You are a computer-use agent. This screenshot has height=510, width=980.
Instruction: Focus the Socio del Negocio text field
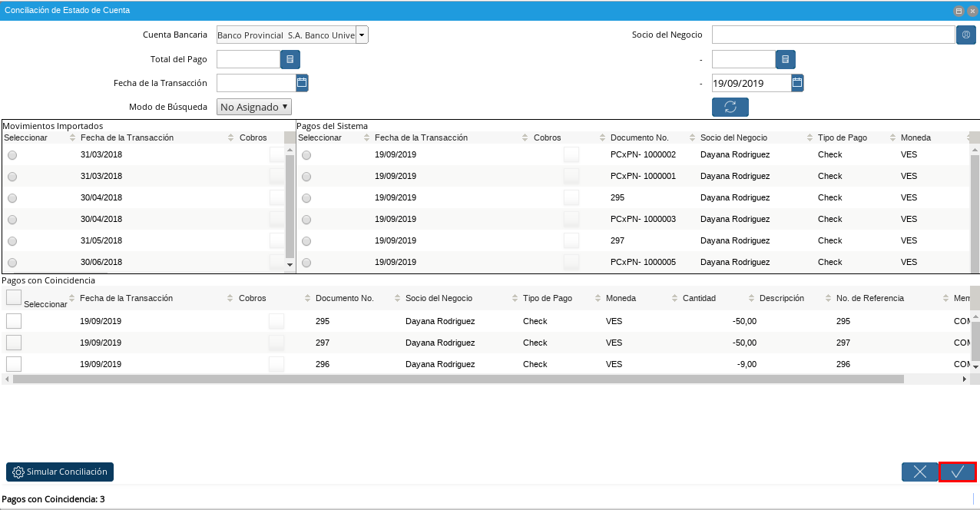coord(833,35)
